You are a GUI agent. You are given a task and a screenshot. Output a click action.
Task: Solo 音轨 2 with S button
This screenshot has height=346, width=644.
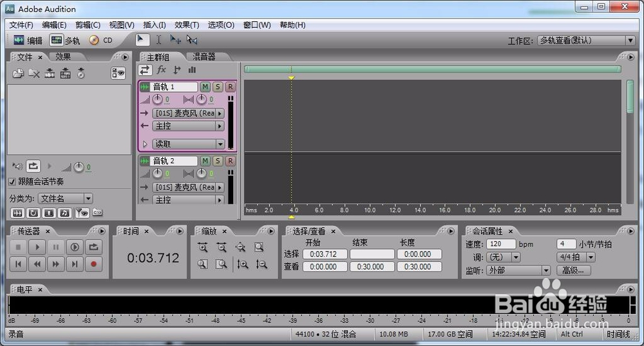tap(218, 161)
